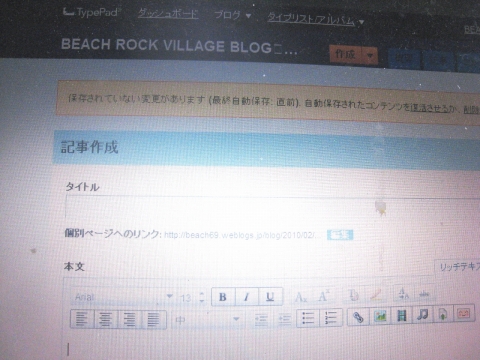Click into the タイトル input field

tap(272, 208)
